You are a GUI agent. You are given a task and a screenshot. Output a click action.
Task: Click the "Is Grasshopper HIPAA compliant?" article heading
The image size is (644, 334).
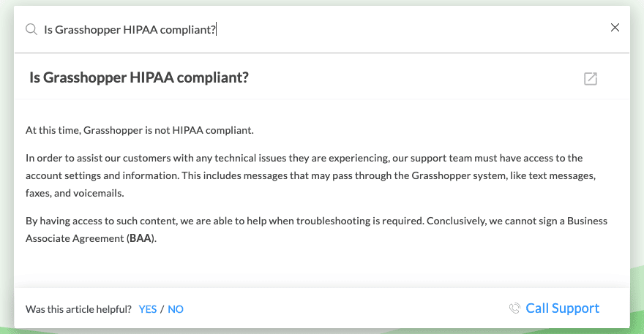(x=139, y=77)
